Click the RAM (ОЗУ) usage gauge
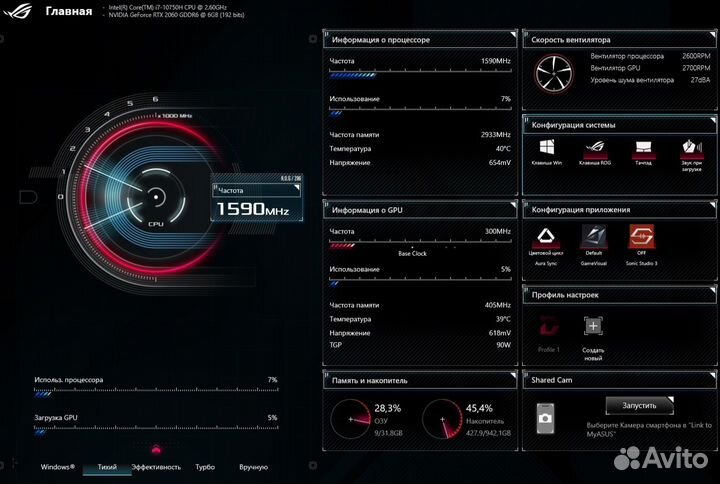 coord(350,419)
